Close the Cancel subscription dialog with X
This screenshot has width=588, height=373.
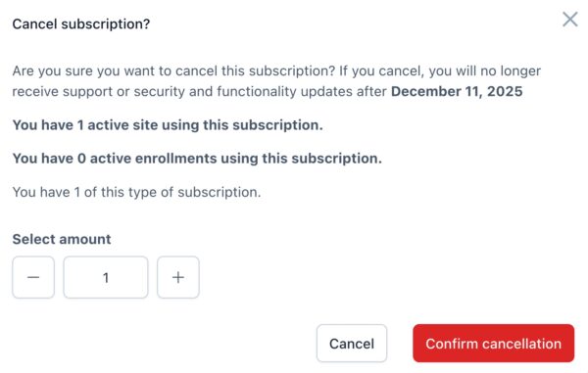click(x=570, y=20)
